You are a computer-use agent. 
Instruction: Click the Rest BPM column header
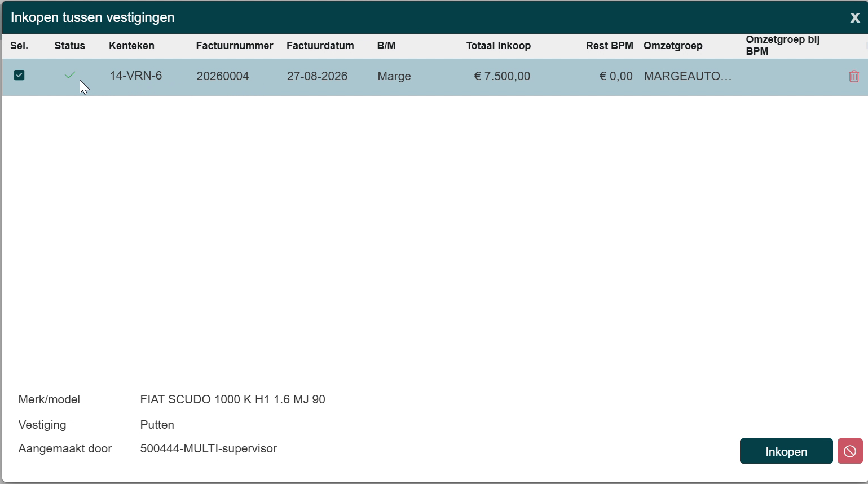[x=610, y=46]
